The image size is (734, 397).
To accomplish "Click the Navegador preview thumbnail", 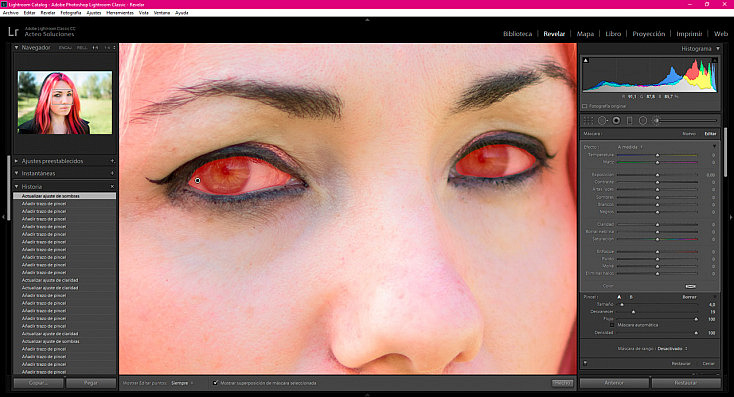I will coord(65,103).
